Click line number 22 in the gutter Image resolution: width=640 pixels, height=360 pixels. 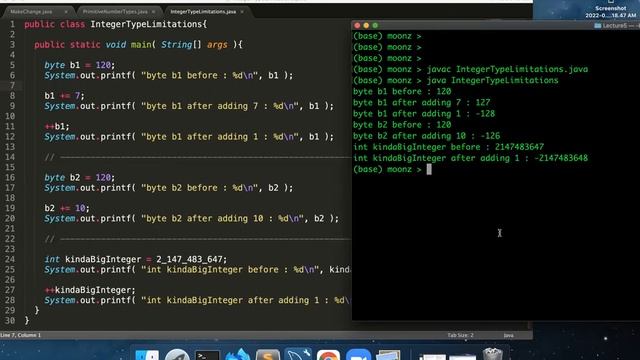11,239
